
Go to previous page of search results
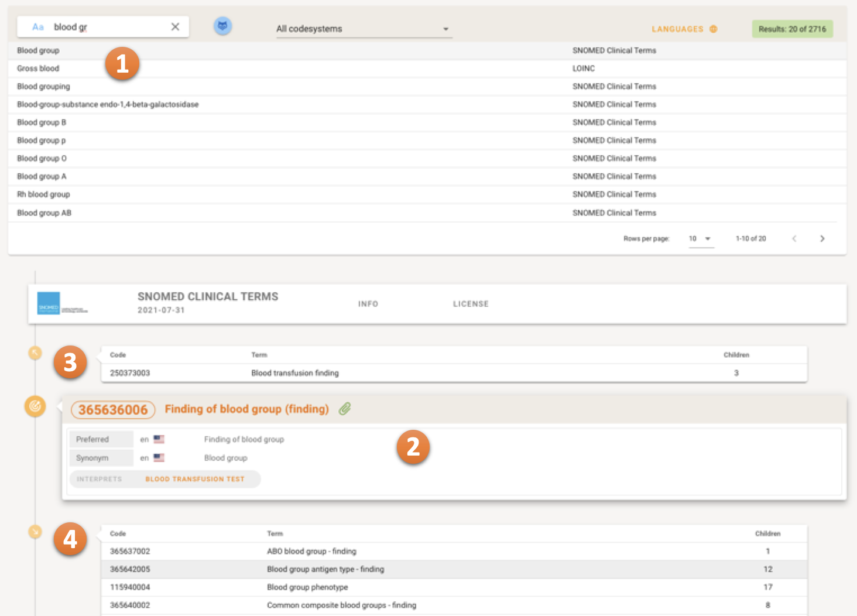point(794,238)
